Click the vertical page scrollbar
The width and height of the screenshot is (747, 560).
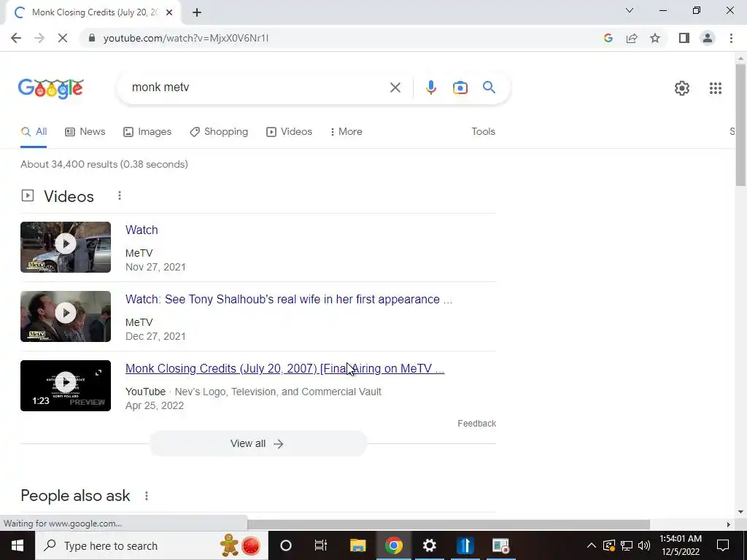740,124
